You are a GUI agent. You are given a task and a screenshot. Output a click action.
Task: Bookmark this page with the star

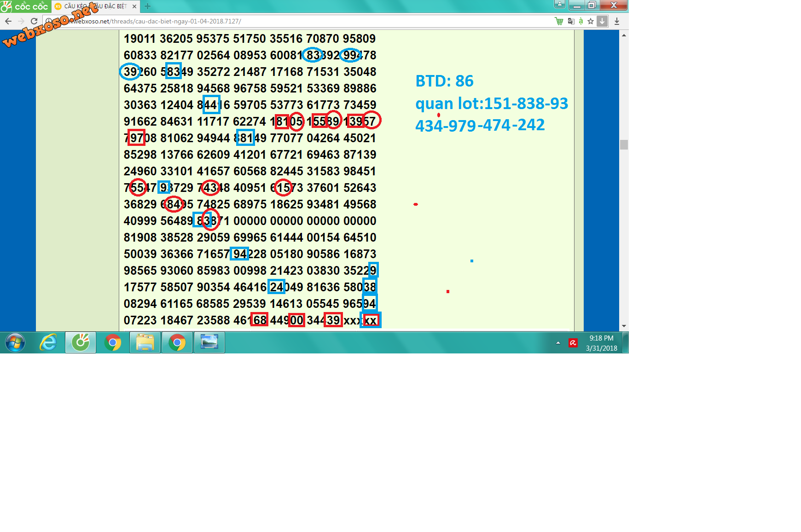591,21
